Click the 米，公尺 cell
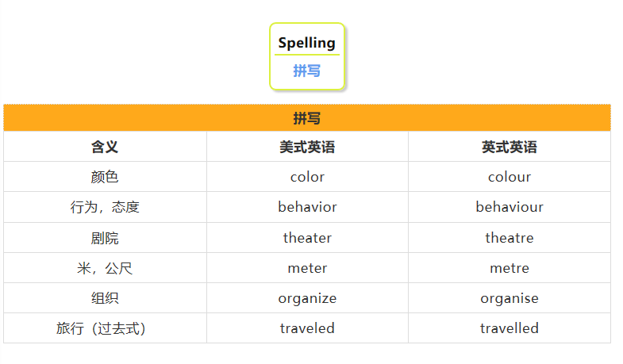Image resolution: width=623 pixels, height=364 pixels. point(105,268)
